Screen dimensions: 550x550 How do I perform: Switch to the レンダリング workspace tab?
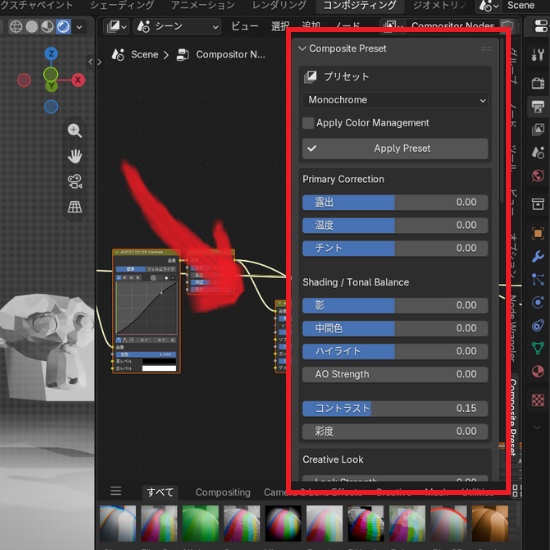pos(279,5)
